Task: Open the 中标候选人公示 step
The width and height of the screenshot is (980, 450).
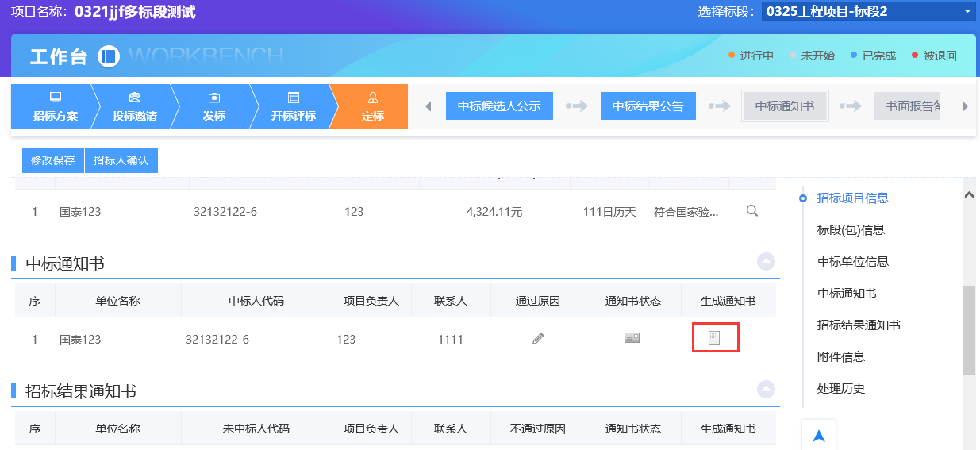Action: pyautogui.click(x=499, y=106)
